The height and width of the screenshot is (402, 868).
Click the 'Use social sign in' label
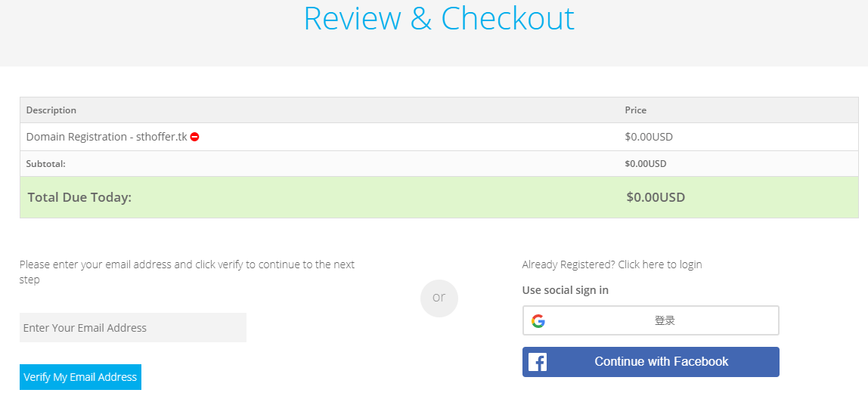[566, 290]
